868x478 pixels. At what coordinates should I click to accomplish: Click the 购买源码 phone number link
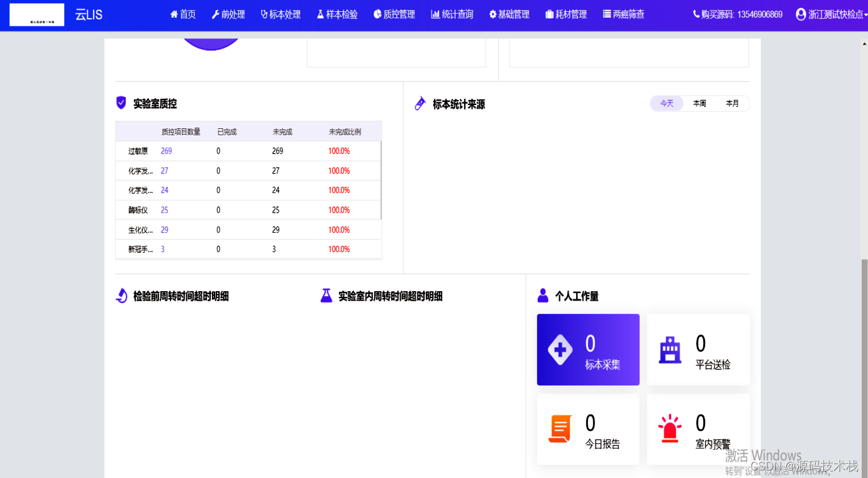(738, 14)
